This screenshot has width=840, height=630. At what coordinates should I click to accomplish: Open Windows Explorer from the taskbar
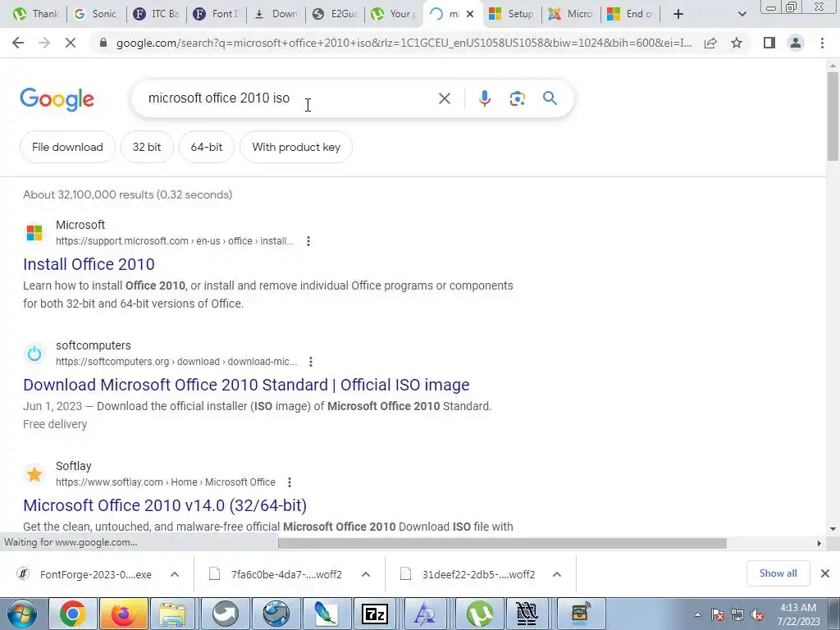point(172,614)
